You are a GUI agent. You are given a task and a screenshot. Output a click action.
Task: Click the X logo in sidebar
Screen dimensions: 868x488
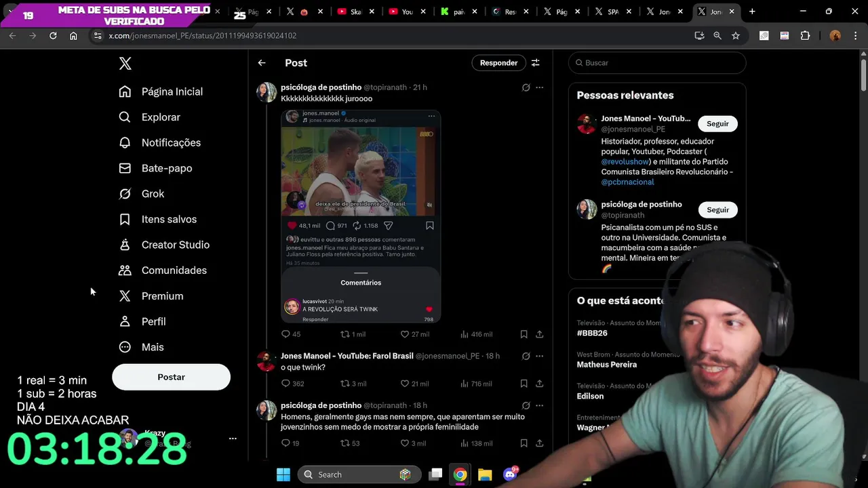[x=125, y=64]
